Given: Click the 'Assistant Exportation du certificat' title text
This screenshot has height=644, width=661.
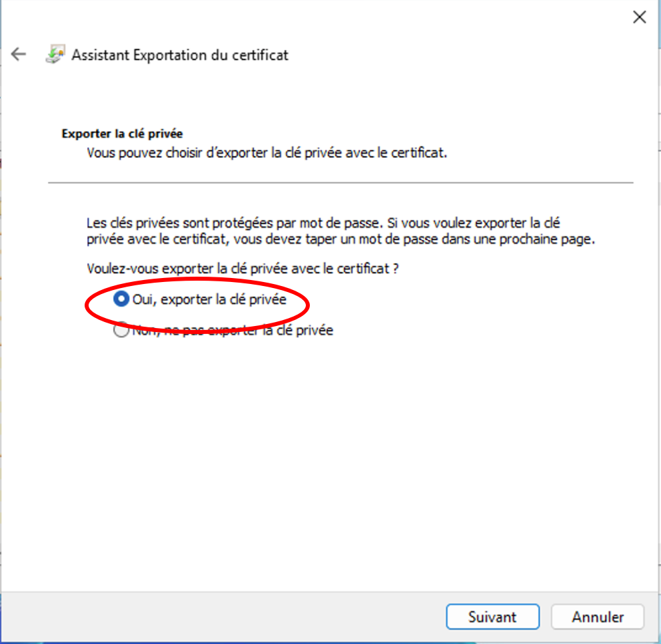Looking at the screenshot, I should tap(180, 55).
